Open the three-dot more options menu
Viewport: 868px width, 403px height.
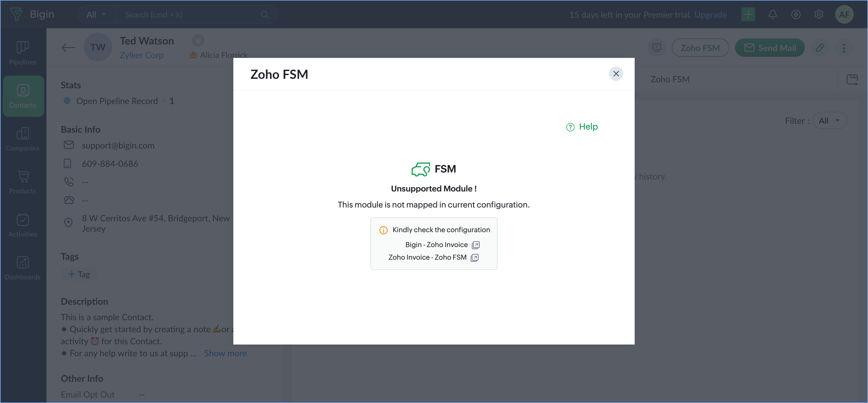843,48
